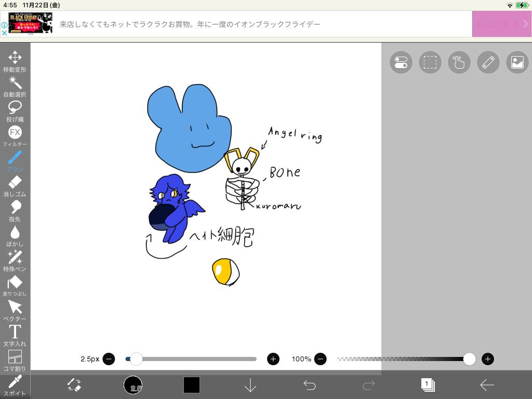
Task: Open the black color swatch
Action: point(191,385)
